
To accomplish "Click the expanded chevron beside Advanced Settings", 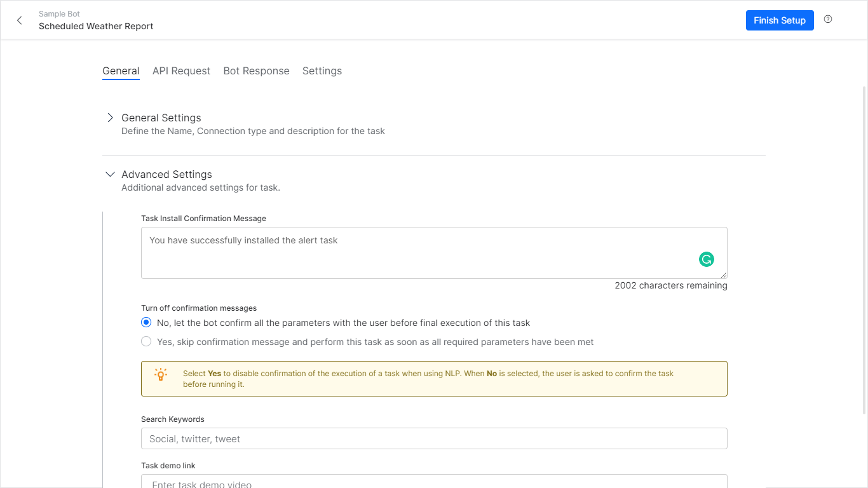I will coord(110,173).
